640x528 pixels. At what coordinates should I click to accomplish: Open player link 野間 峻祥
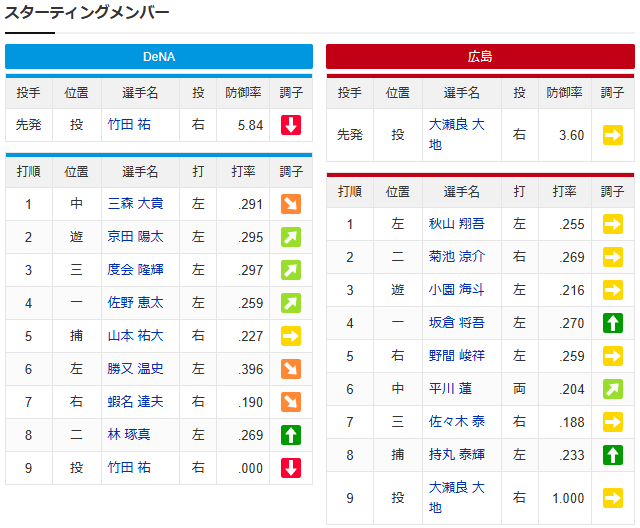[456, 356]
